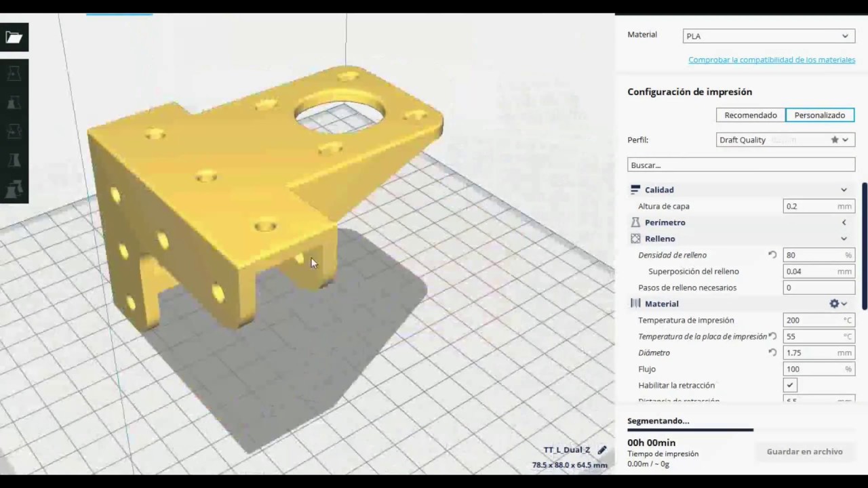The height and width of the screenshot is (488, 868).
Task: Open the Perfil Draft Quality dropdown
Action: click(785, 140)
